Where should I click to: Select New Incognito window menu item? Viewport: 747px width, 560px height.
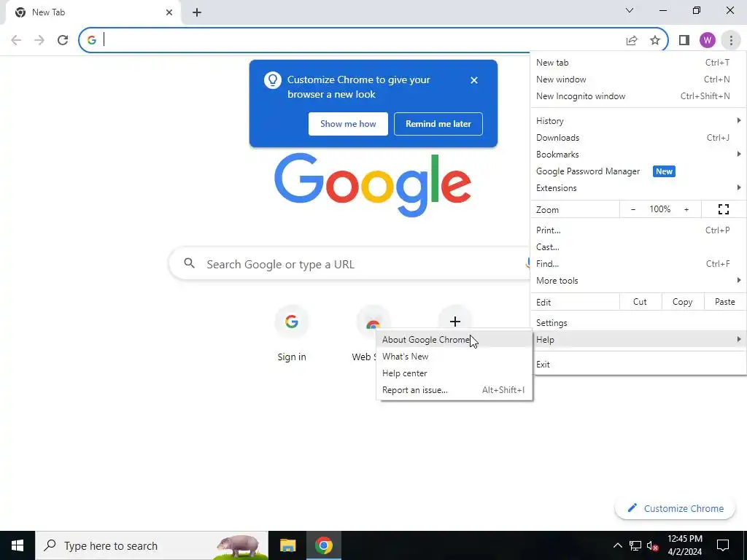638,96
